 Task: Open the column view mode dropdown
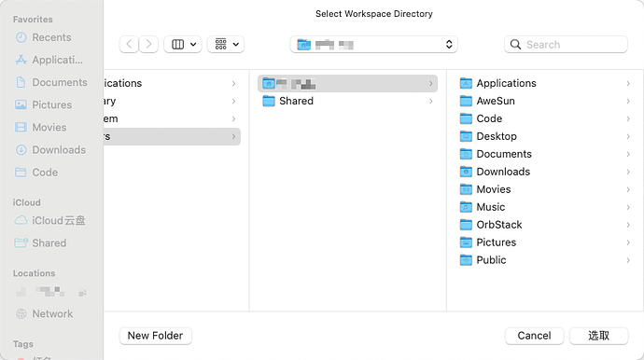click(x=183, y=45)
